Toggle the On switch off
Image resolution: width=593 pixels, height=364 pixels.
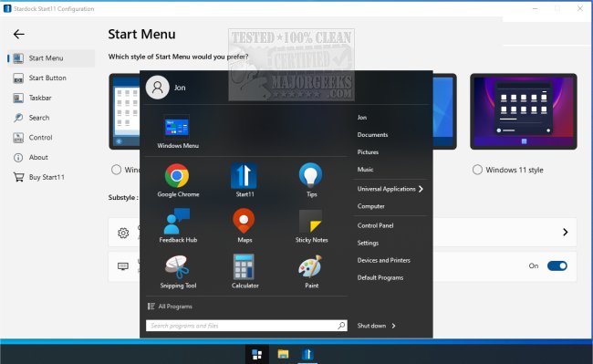coord(557,265)
